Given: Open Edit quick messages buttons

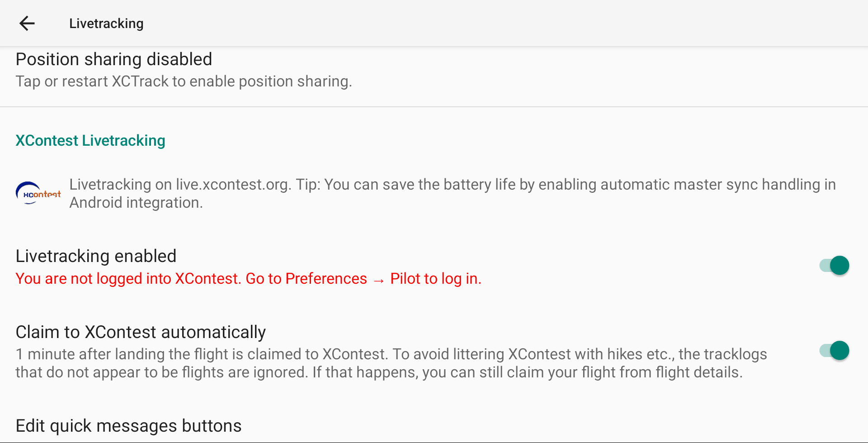Looking at the screenshot, I should (128, 426).
